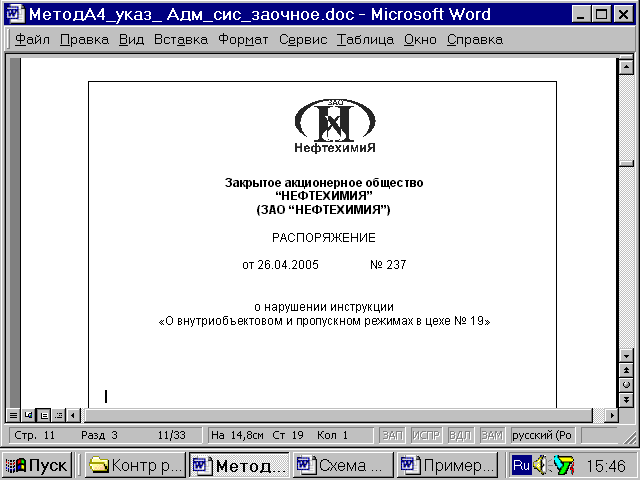Click the vertical scrollbar up arrow
640x480 pixels.
click(x=626, y=67)
